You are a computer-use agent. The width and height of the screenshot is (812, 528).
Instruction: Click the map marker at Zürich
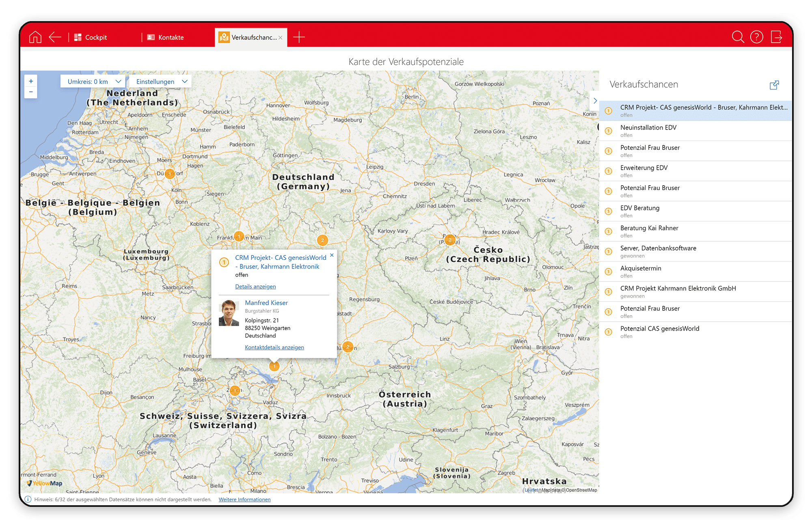(235, 390)
